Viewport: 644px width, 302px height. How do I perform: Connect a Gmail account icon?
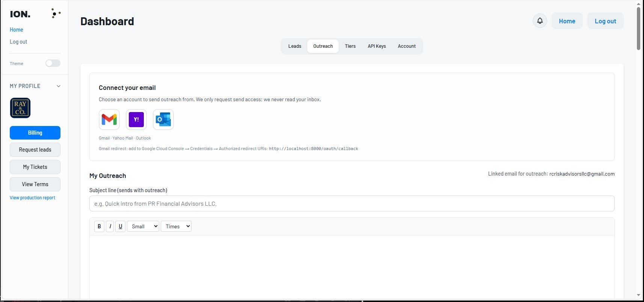(x=109, y=120)
